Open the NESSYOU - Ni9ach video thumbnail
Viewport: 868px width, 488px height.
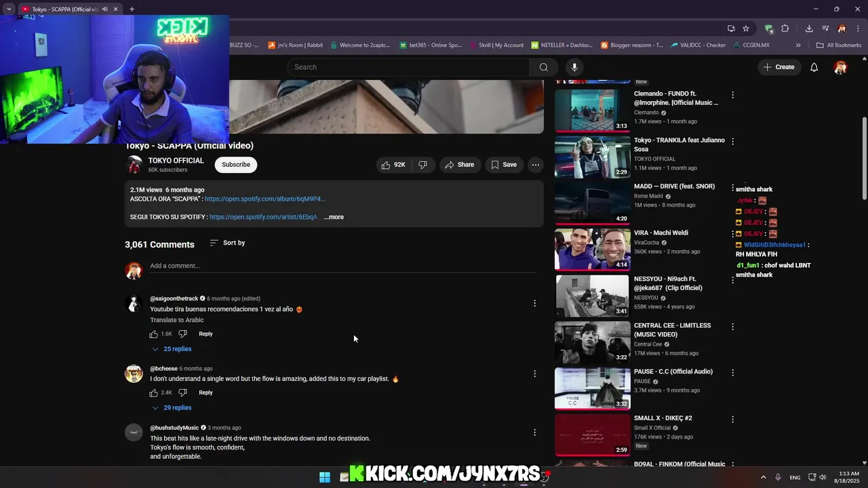pyautogui.click(x=592, y=295)
